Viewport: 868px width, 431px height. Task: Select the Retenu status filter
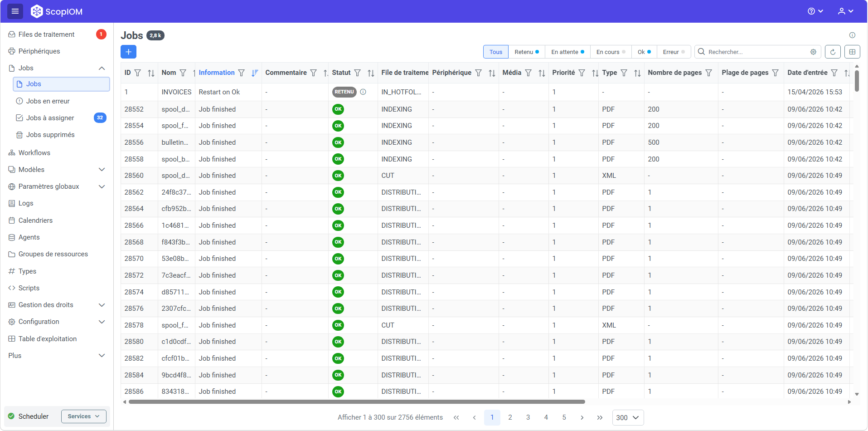click(x=527, y=52)
